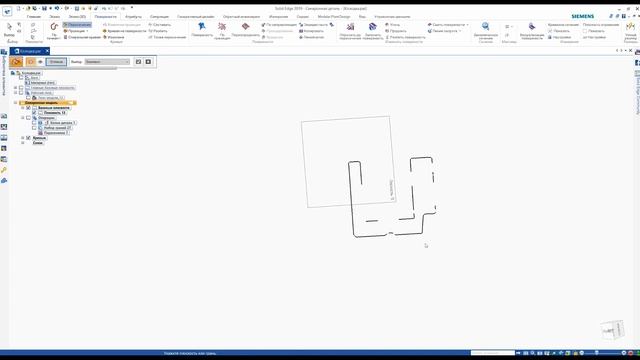Viewport: 640px width, 360px height.
Task: Select the Продлить surface command
Action: pos(396,31)
